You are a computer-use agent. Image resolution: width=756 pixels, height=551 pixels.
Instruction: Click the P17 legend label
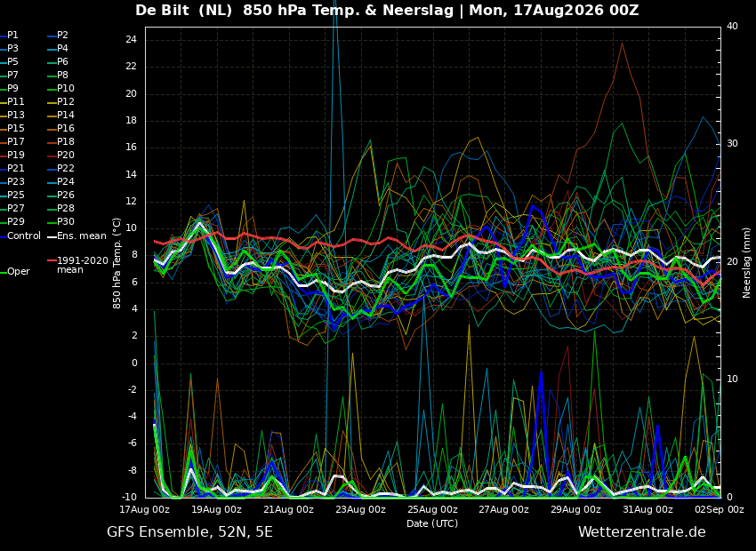(x=15, y=141)
